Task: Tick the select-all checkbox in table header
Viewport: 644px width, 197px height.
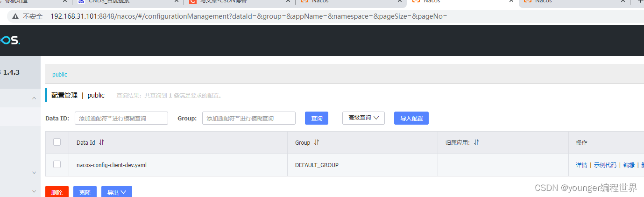Action: [x=57, y=142]
